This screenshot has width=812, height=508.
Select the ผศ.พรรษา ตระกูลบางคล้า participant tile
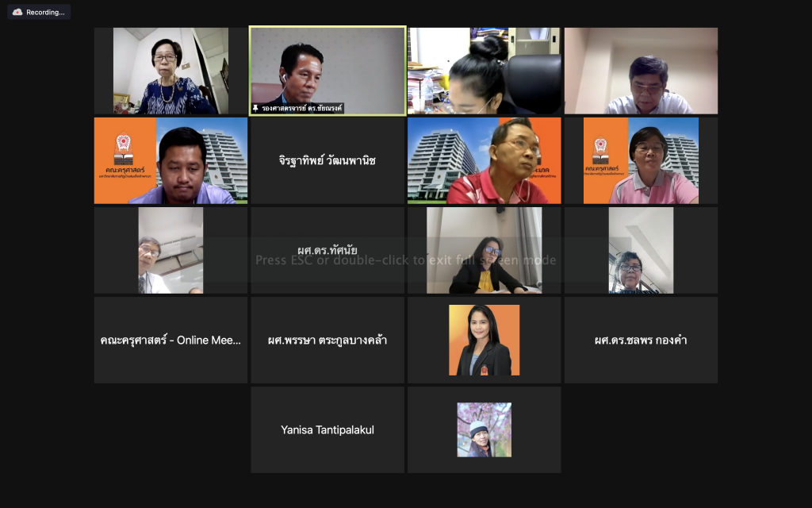coord(327,340)
